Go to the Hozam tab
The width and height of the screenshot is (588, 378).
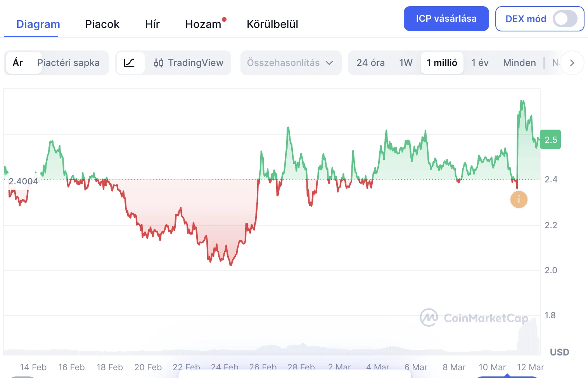point(203,24)
